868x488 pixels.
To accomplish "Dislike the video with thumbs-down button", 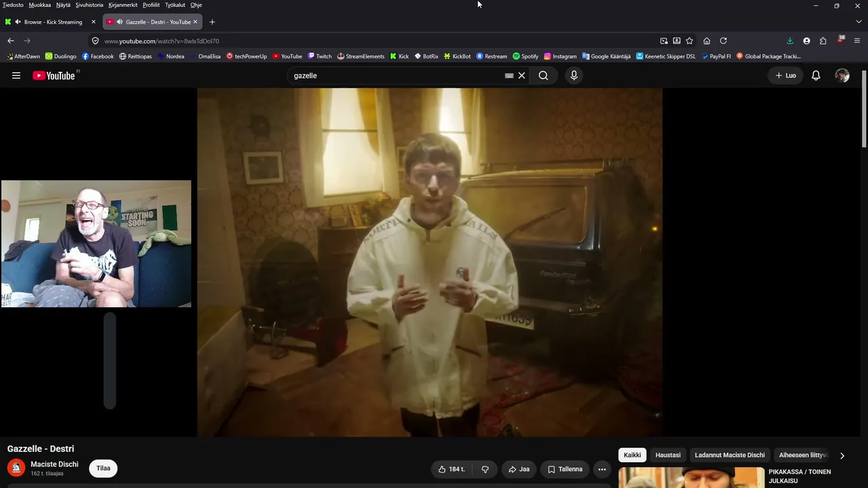I will coord(485,469).
